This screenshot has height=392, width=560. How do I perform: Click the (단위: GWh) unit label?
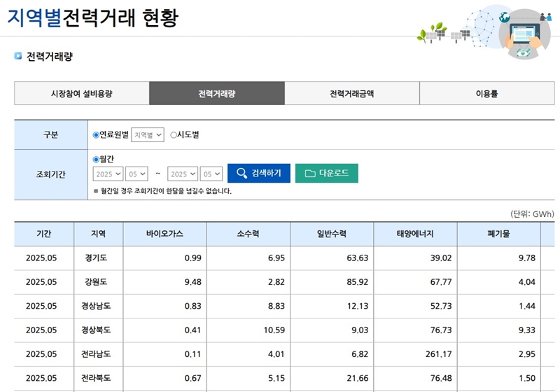tap(532, 214)
